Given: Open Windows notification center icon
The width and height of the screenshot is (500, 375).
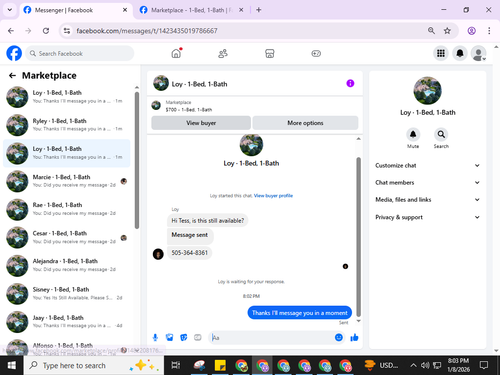Looking at the screenshot, I should [484, 365].
